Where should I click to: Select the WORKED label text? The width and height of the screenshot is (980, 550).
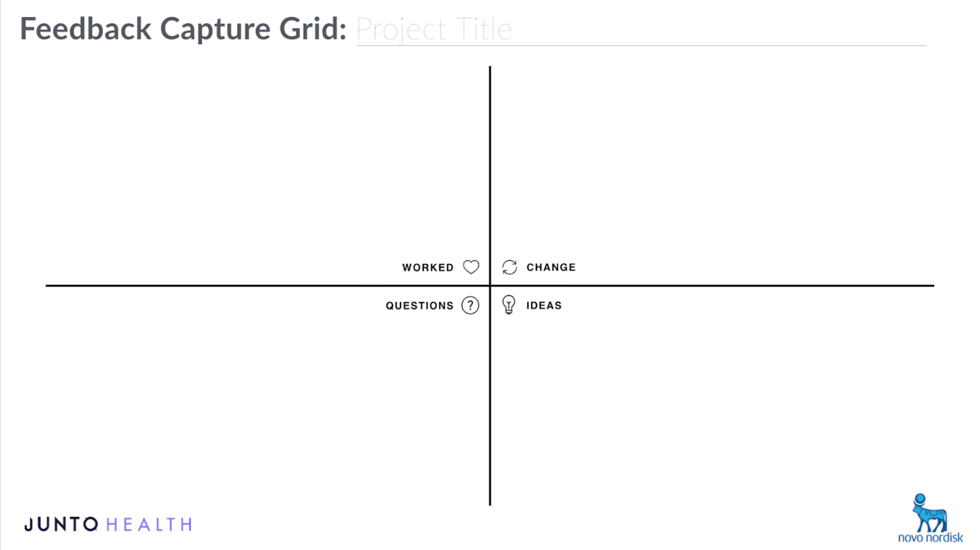click(x=428, y=268)
